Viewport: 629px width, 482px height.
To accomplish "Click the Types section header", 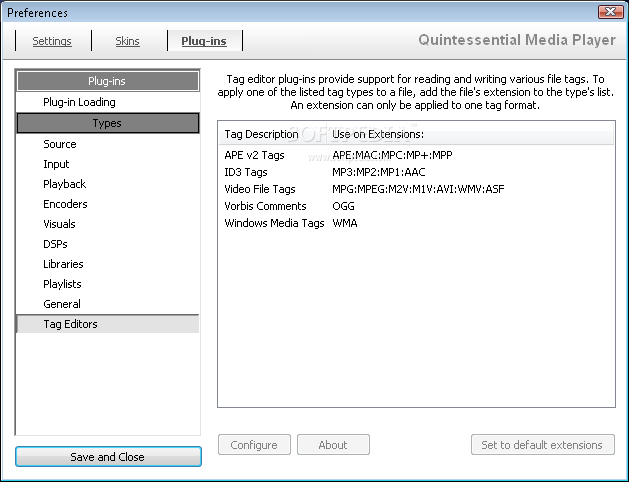I will pyautogui.click(x=107, y=123).
